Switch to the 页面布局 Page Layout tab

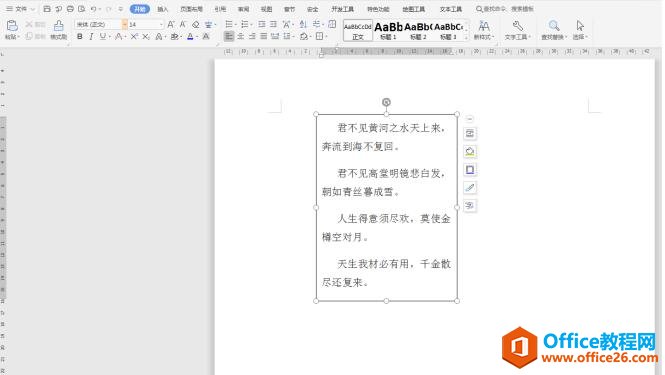tap(191, 9)
